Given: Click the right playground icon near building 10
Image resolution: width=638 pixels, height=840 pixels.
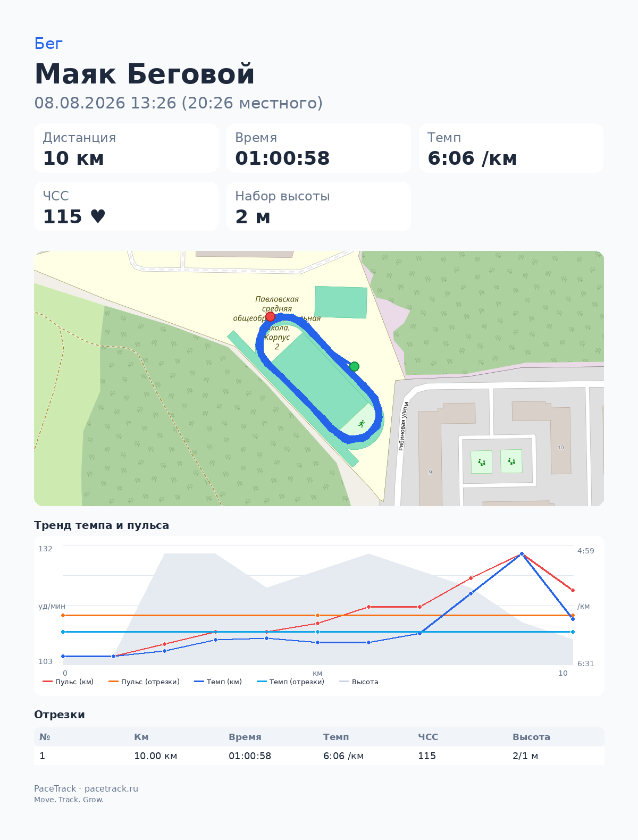Looking at the screenshot, I should tap(511, 461).
